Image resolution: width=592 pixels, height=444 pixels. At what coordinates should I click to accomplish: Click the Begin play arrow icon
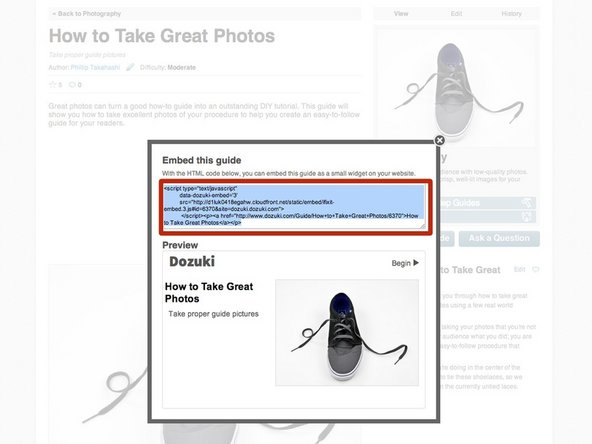click(416, 263)
